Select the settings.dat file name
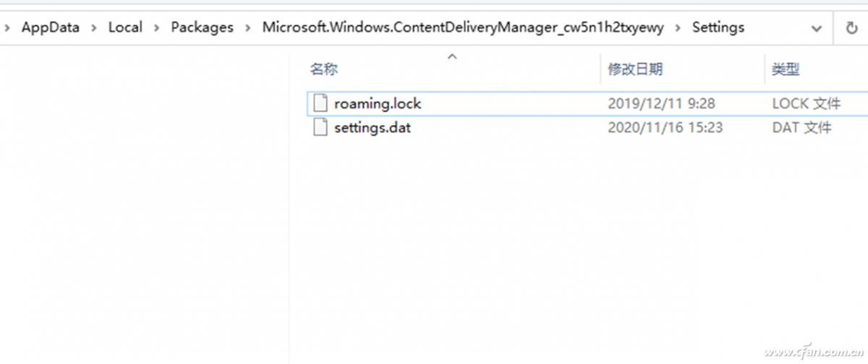 click(373, 127)
